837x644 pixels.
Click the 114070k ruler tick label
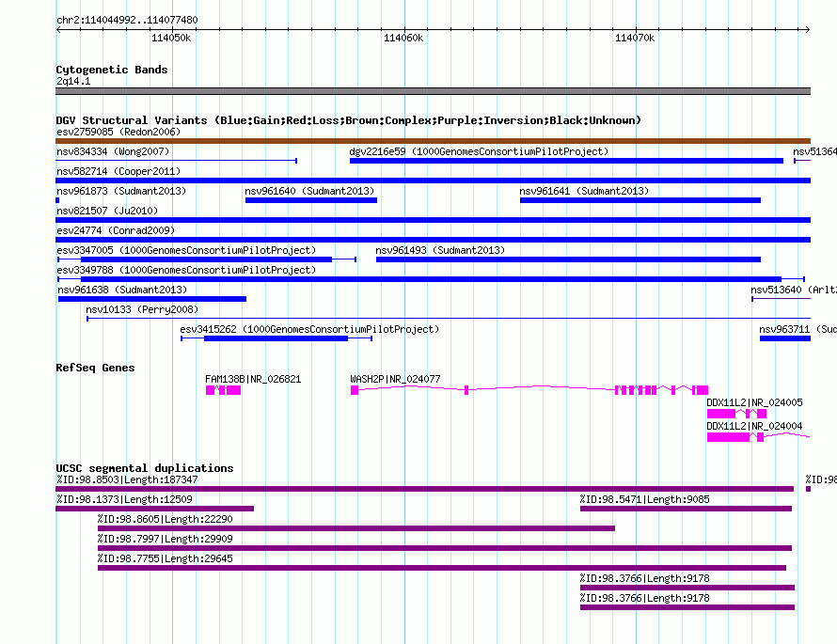tap(635, 38)
